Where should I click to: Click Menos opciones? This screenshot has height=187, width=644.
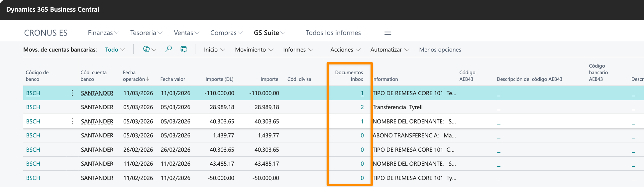(x=440, y=50)
